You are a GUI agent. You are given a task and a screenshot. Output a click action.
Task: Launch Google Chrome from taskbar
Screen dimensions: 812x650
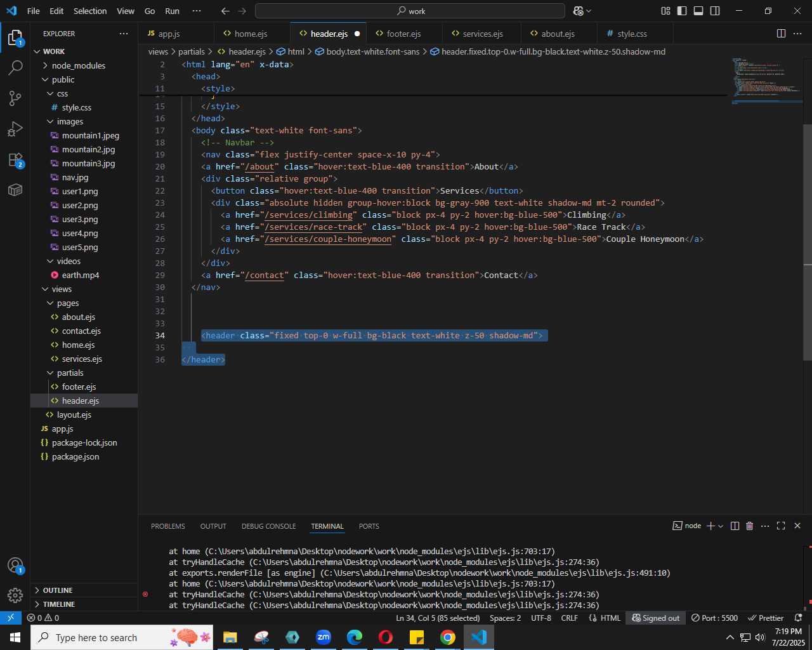point(448,637)
